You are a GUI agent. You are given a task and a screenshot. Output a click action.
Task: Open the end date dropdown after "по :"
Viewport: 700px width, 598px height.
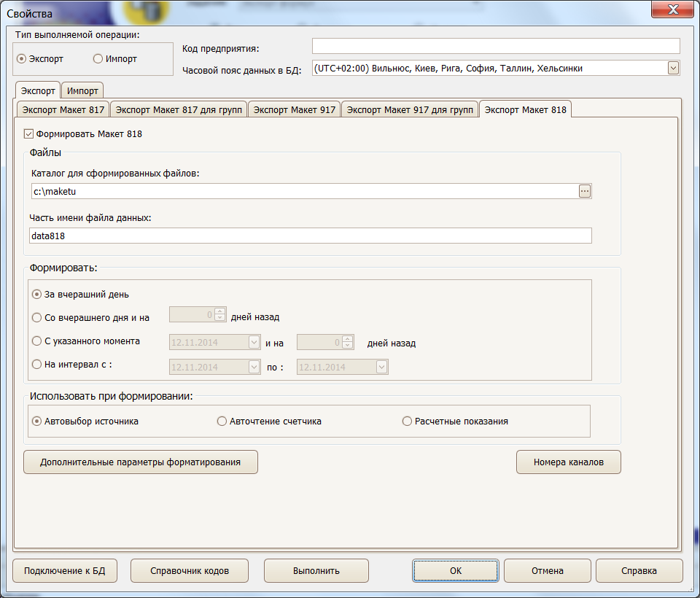pyautogui.click(x=380, y=367)
